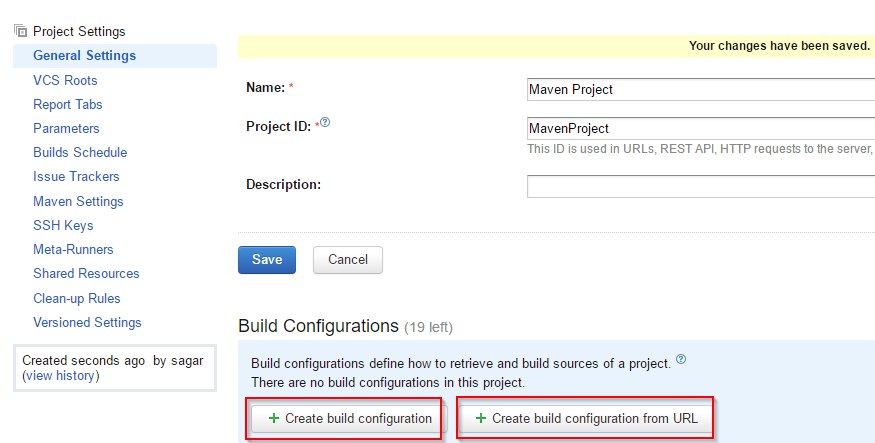Image resolution: width=875 pixels, height=443 pixels.
Task: Click green plus on Create build configuration from URL
Action: tap(480, 418)
